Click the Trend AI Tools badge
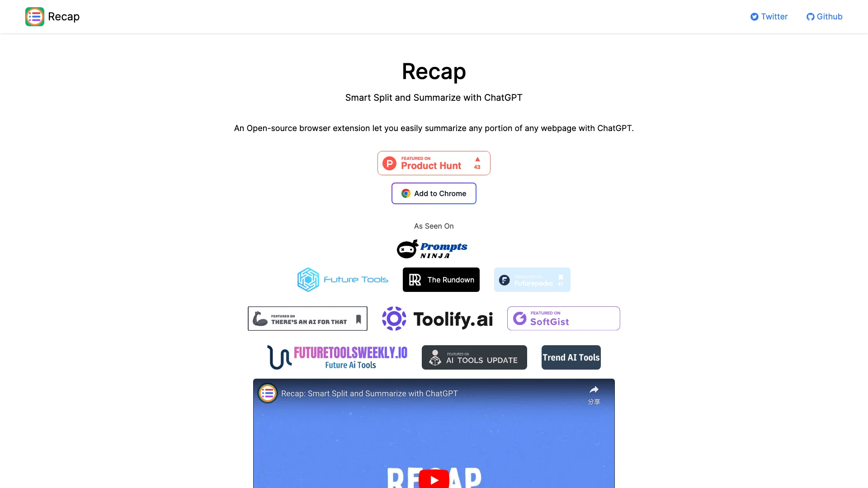This screenshot has height=488, width=868. (571, 357)
